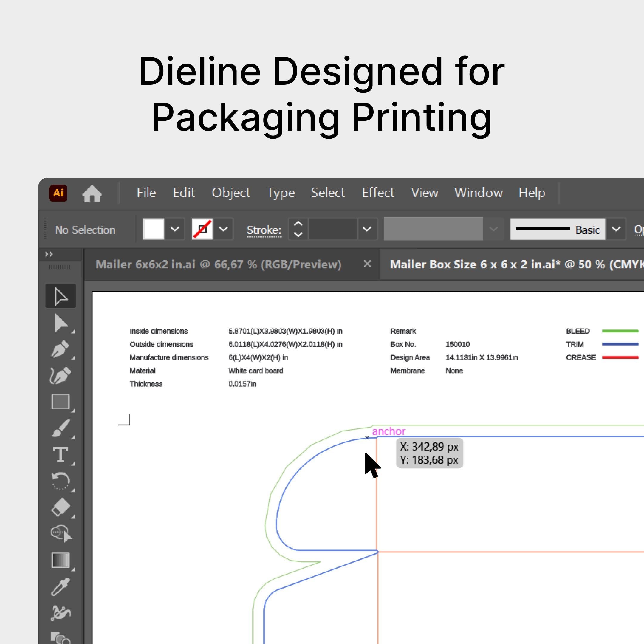Viewport: 644px width, 644px height.
Task: Expand the fill color dropdown
Action: (175, 229)
